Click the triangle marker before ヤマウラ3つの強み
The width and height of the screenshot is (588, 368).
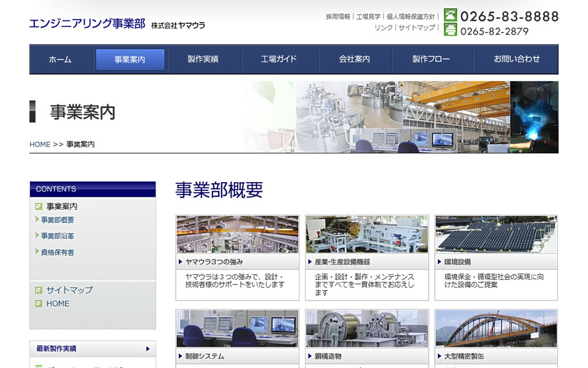[180, 262]
